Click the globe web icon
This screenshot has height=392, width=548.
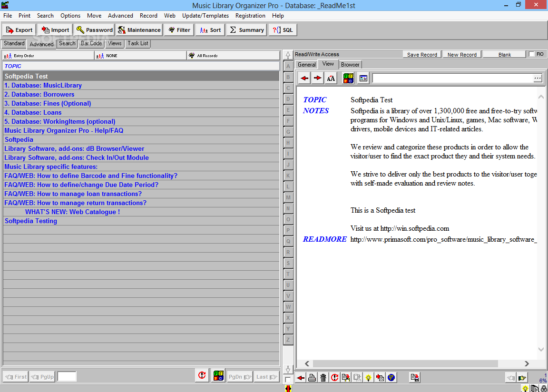click(x=391, y=378)
